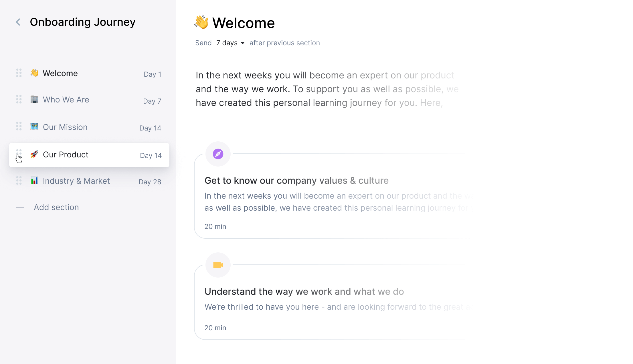The height and width of the screenshot is (364, 633).
Task: Click the waving hand emoji beside Welcome heading
Action: [201, 22]
